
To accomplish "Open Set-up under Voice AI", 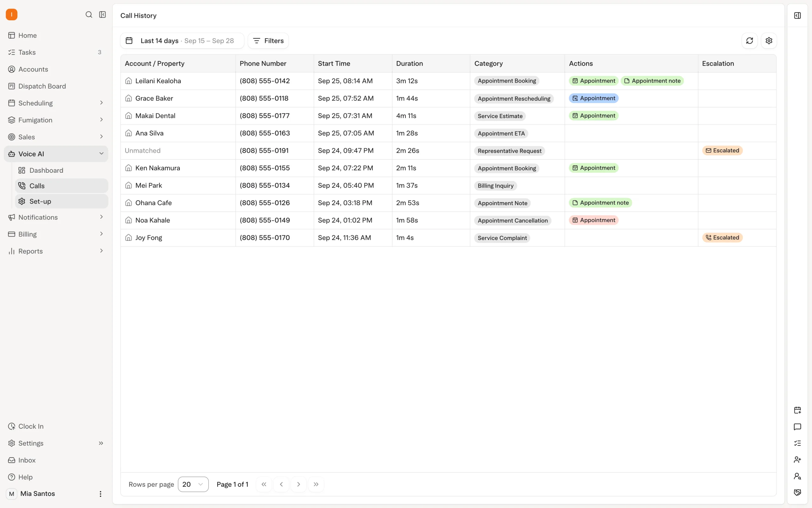I will coord(62,201).
